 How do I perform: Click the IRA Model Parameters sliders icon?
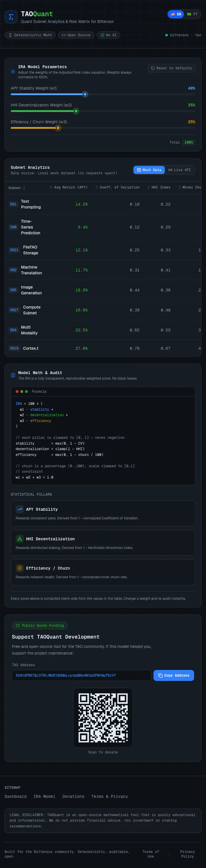(x=13, y=72)
